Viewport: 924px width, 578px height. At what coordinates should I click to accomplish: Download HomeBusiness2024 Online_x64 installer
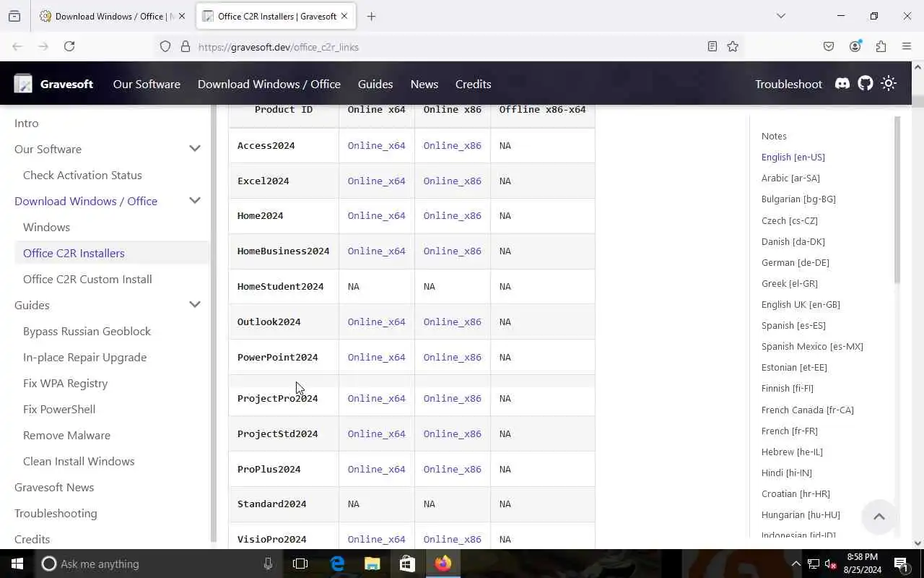point(376,251)
